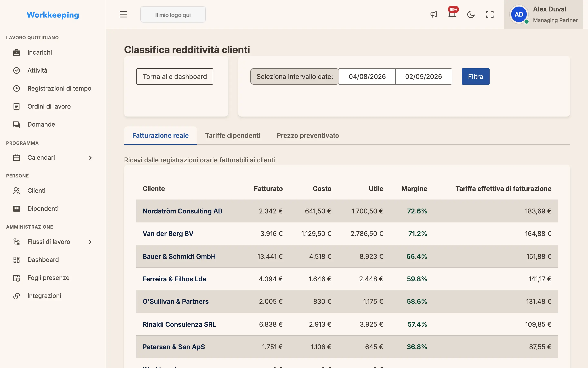
Task: Click start date field 04/08/2026
Action: (x=367, y=76)
